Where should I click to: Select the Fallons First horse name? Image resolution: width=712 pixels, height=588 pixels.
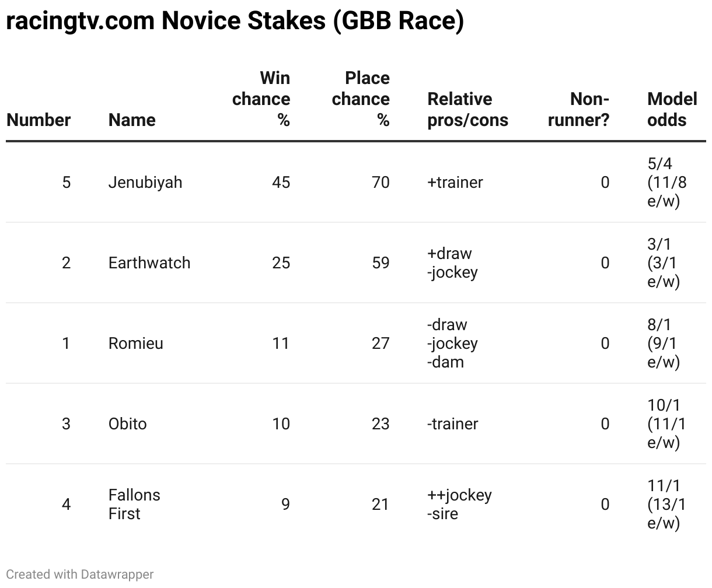[x=134, y=504]
